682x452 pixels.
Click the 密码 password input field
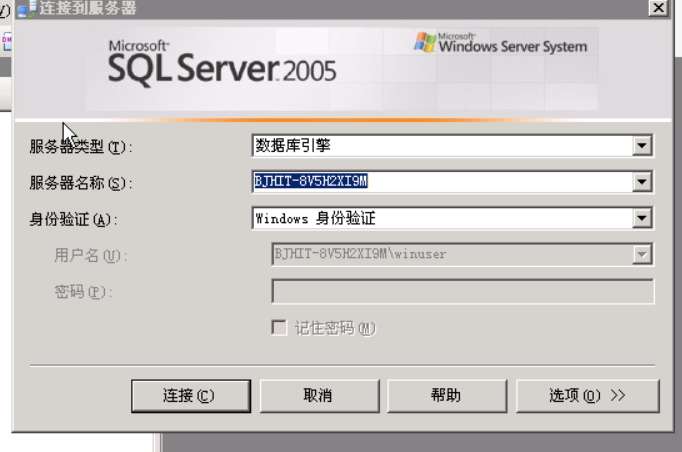pyautogui.click(x=463, y=291)
